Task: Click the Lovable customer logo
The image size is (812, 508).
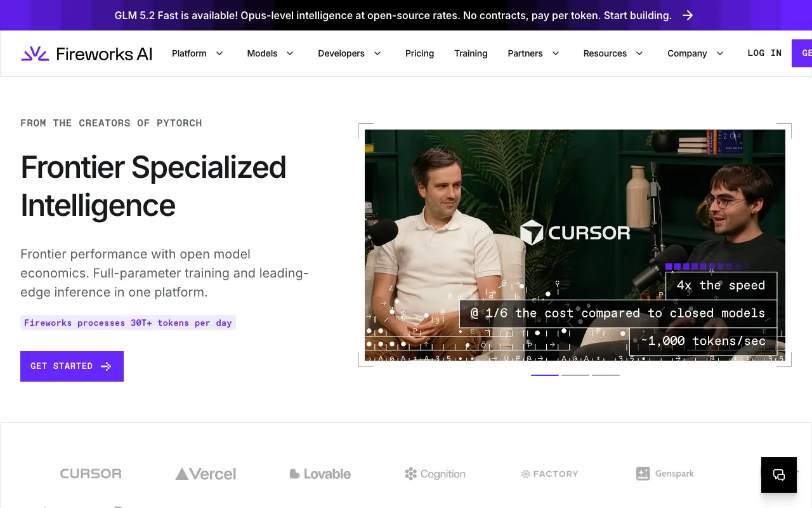Action: point(320,474)
